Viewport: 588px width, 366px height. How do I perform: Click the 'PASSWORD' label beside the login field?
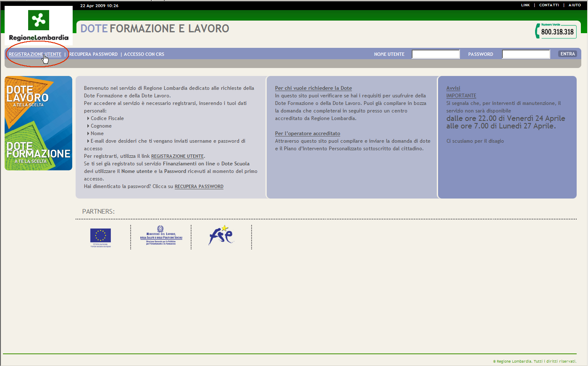[480, 54]
